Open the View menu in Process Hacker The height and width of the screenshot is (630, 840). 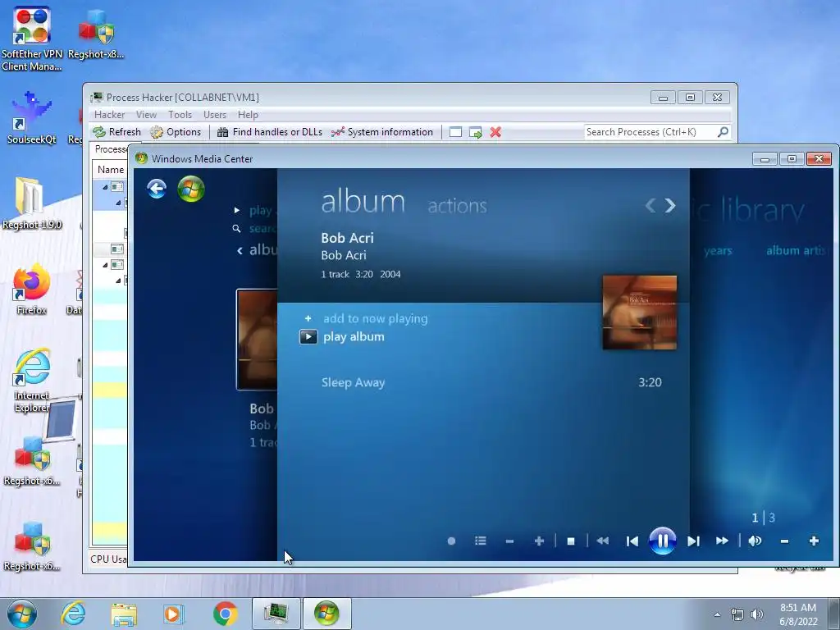(146, 115)
